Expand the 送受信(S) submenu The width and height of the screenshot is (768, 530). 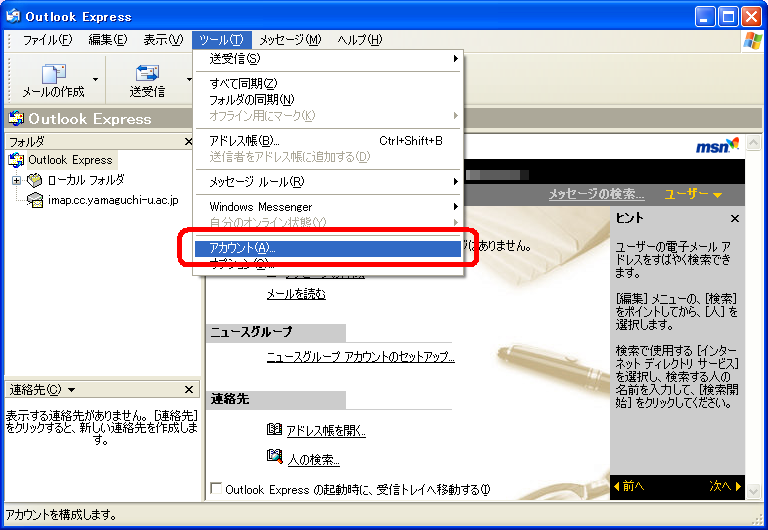[327, 59]
